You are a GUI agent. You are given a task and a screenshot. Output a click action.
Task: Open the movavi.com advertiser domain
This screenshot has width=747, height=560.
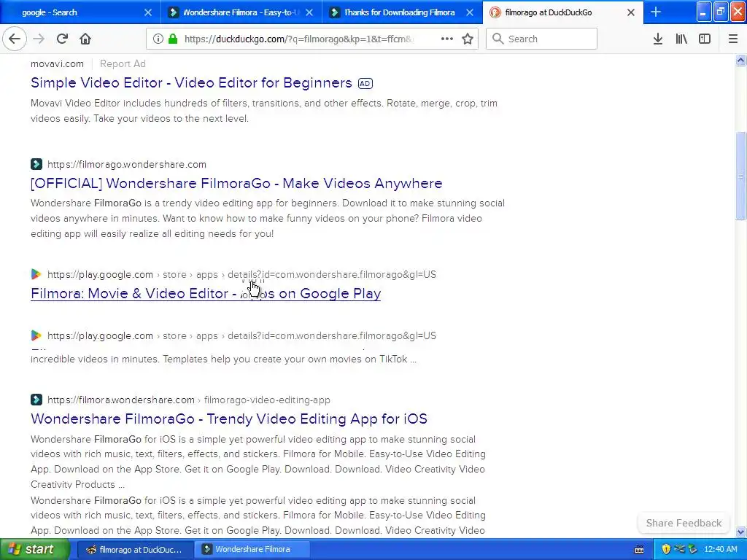pos(57,64)
